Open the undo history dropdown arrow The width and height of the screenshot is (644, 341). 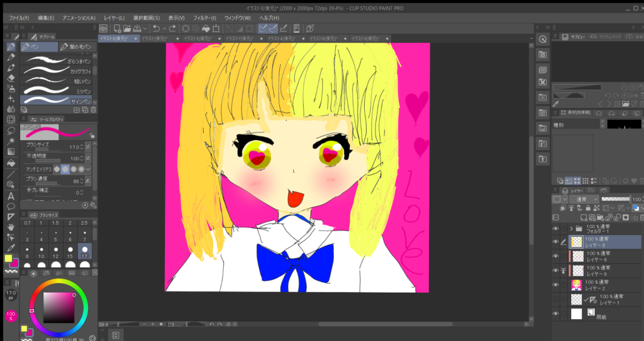point(164,28)
